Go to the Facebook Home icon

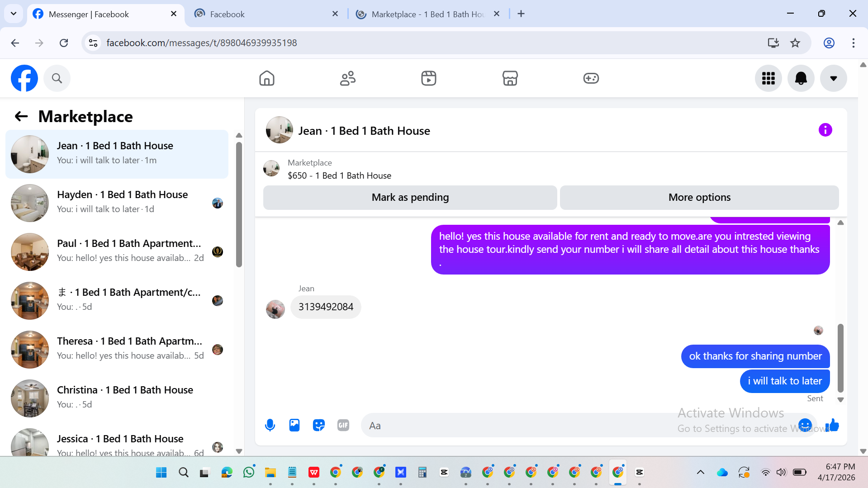267,78
